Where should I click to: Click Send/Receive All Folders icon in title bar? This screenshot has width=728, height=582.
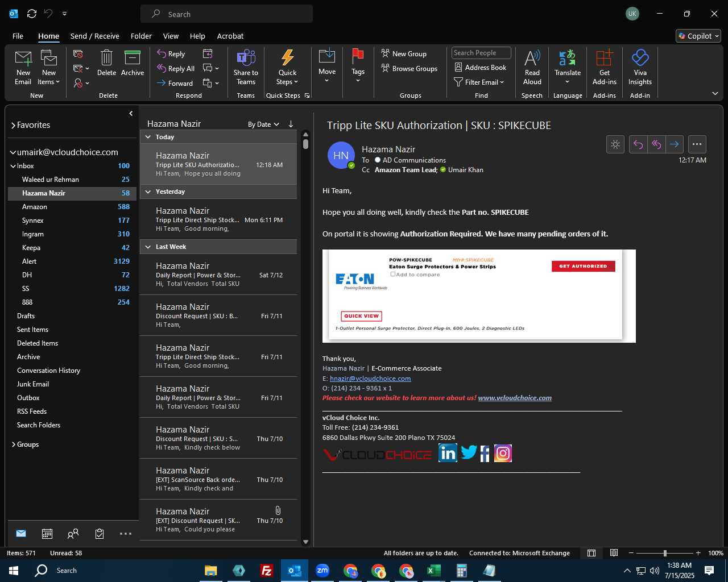click(x=32, y=14)
